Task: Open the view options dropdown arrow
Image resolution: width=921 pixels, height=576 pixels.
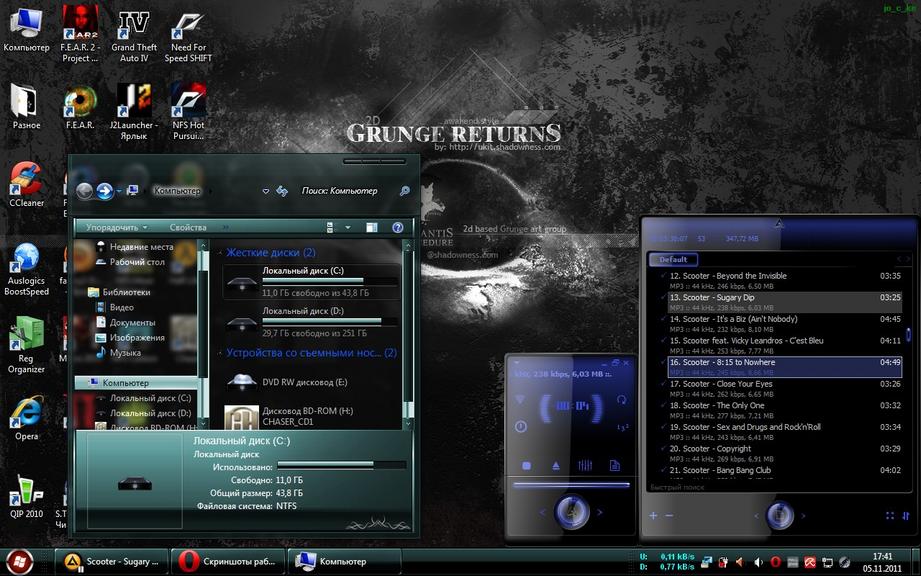Action: pos(348,228)
